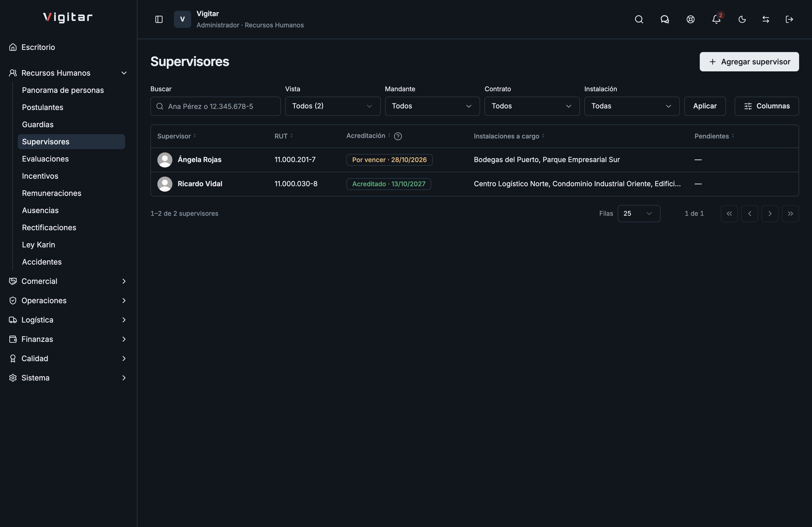The image size is (812, 527).
Task: Go to first page of results
Action: (729, 213)
